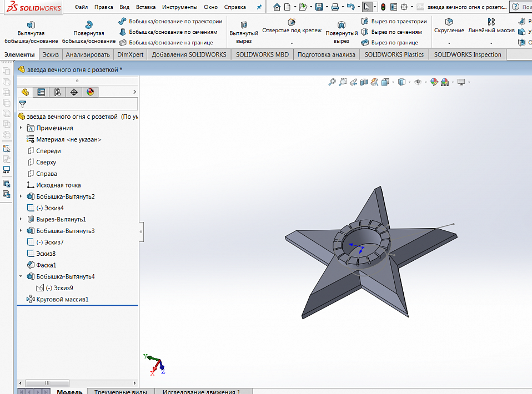Viewport: 532px width, 394px height.
Task: Click the feature tree filter field
Action: 81,104
